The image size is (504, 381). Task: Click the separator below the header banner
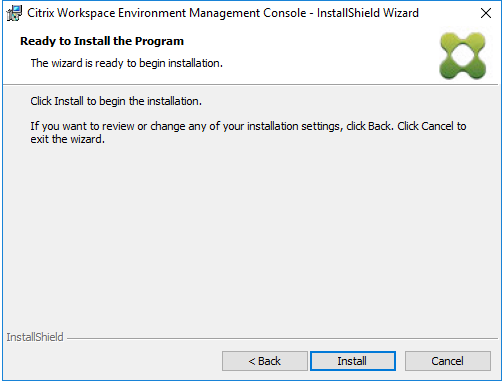click(x=251, y=85)
